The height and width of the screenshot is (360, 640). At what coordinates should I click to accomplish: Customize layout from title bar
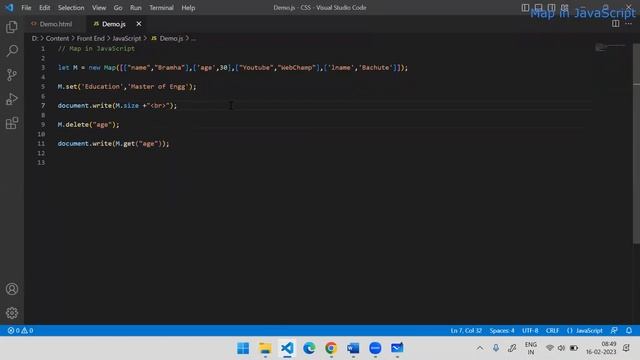tap(564, 7)
